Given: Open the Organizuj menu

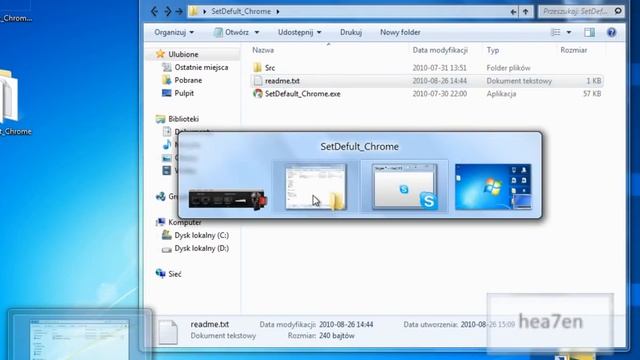Looking at the screenshot, I should click(174, 32).
